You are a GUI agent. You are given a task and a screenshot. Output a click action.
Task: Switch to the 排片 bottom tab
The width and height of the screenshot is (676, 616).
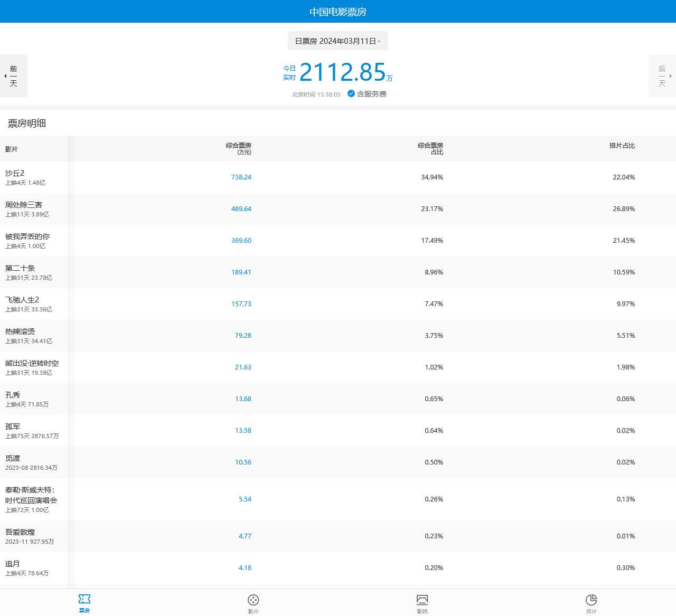[591, 603]
